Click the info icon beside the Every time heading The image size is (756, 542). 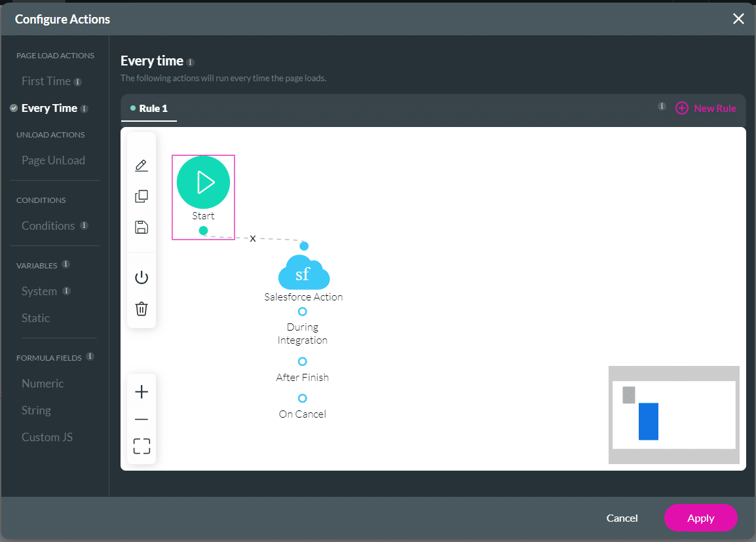click(x=190, y=62)
